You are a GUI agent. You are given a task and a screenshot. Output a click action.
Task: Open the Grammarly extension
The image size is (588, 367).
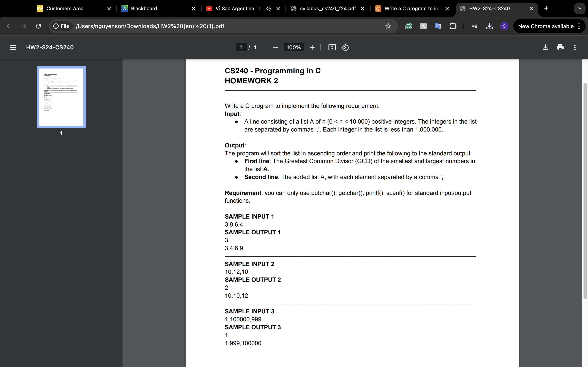[409, 26]
